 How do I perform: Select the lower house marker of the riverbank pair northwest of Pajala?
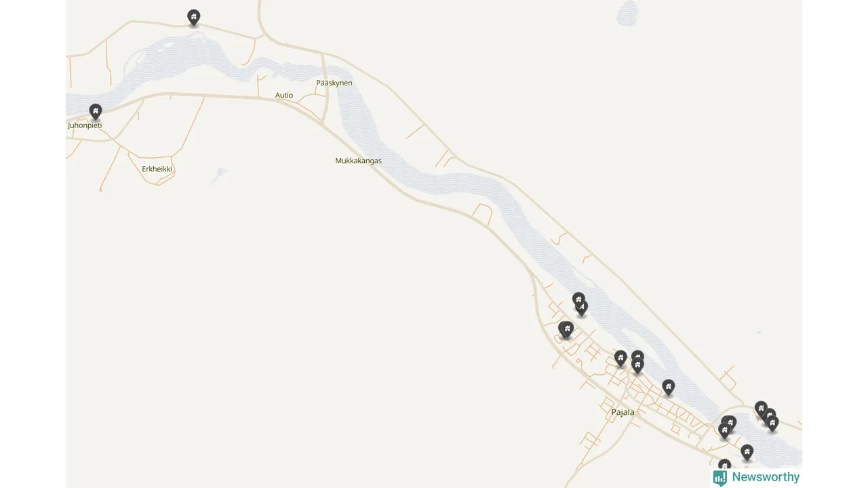(x=581, y=308)
